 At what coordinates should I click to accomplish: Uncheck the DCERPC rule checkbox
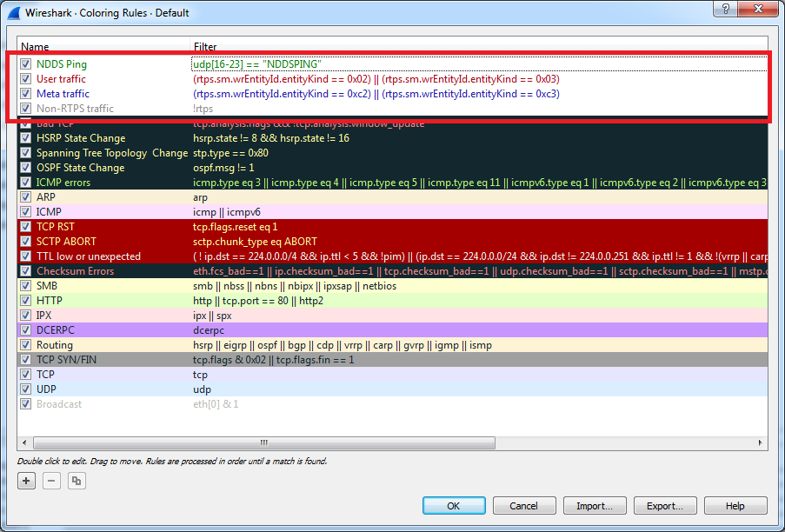pos(25,330)
